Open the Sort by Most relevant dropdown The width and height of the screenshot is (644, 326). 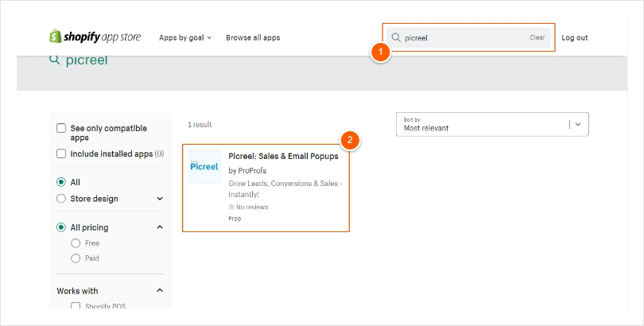tap(492, 124)
